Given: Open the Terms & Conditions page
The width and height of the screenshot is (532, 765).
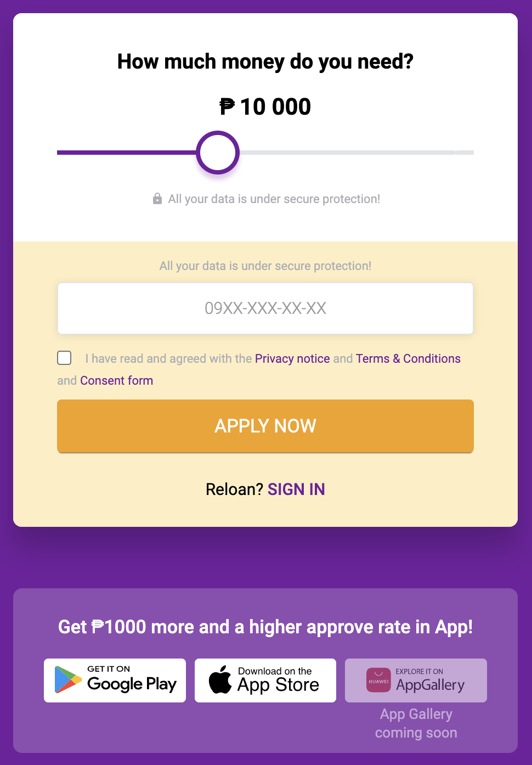Looking at the screenshot, I should pos(408,358).
